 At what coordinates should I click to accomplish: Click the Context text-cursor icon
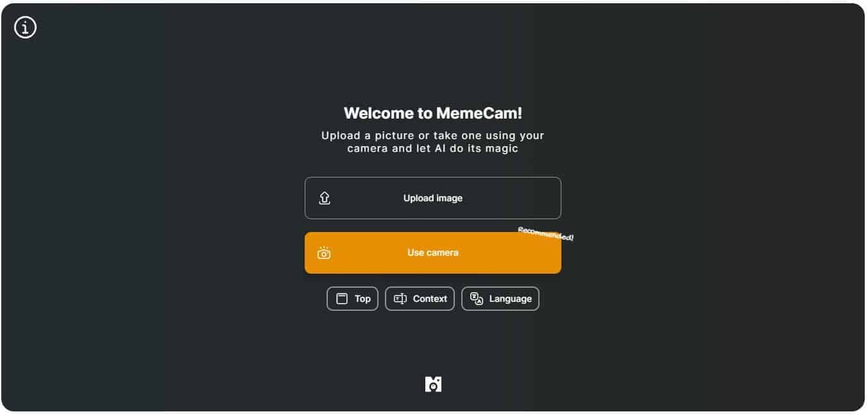tap(400, 299)
